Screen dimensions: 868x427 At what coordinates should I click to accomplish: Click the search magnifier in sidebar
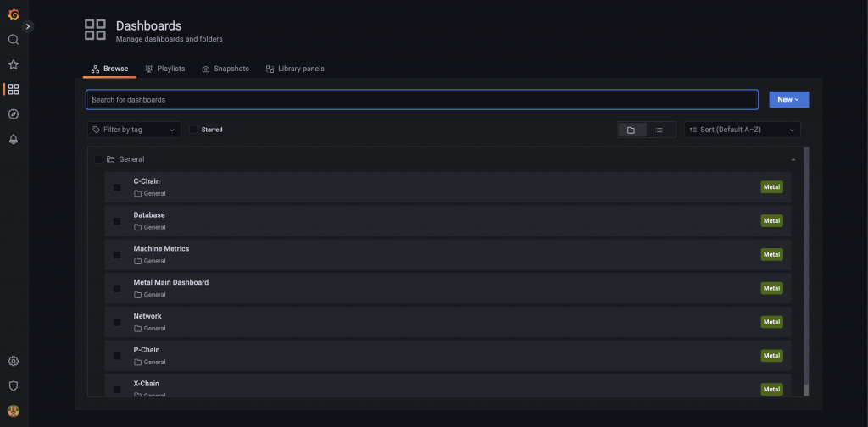(x=14, y=39)
